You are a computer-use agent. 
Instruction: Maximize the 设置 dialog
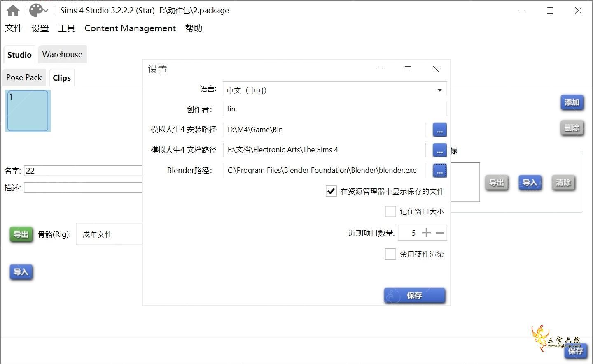pyautogui.click(x=408, y=70)
